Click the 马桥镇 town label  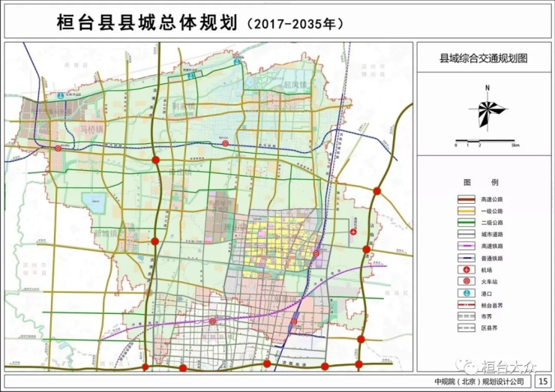pos(91,130)
